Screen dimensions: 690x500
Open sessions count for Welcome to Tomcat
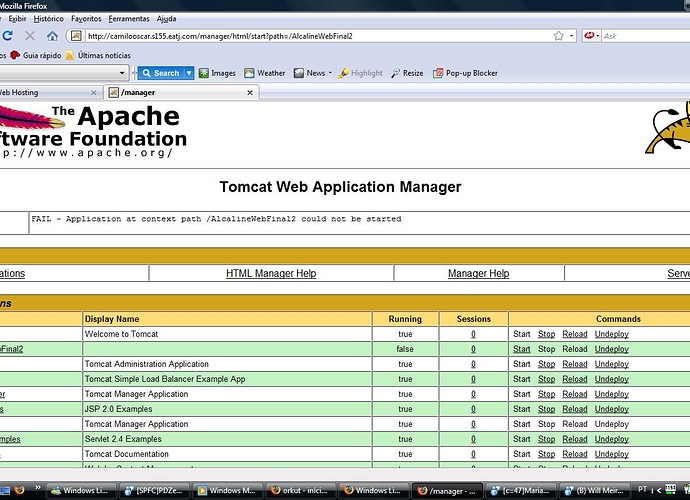pyautogui.click(x=473, y=334)
